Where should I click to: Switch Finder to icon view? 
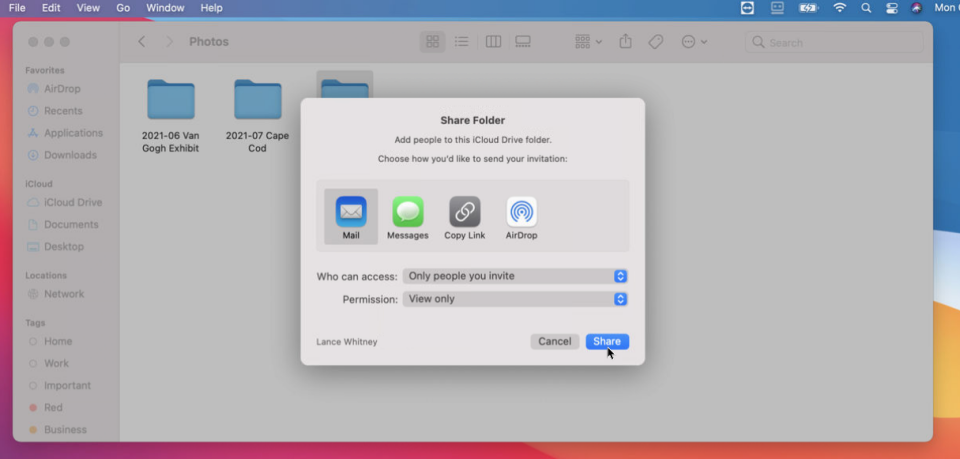[433, 42]
